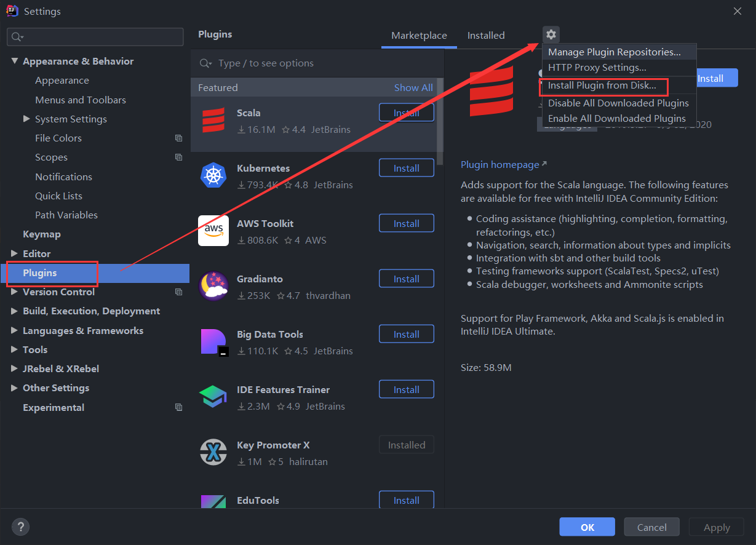Click the blue Install button in details pane

(717, 78)
